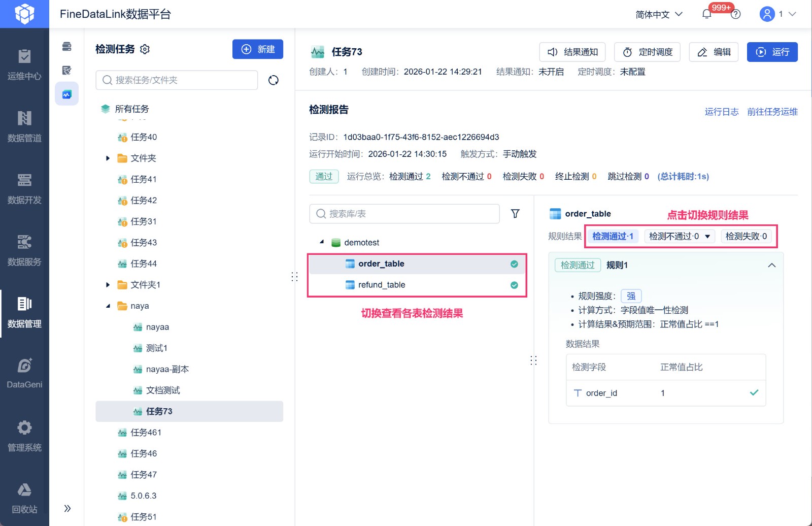Select the 检测通过·1 rule result filter
Viewport: 812px width, 526px height.
[613, 236]
